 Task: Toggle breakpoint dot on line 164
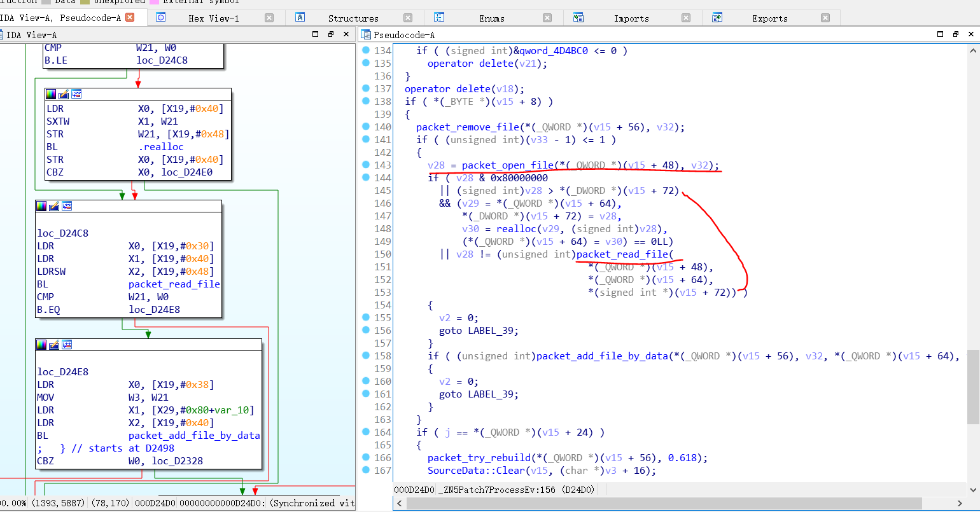point(366,431)
